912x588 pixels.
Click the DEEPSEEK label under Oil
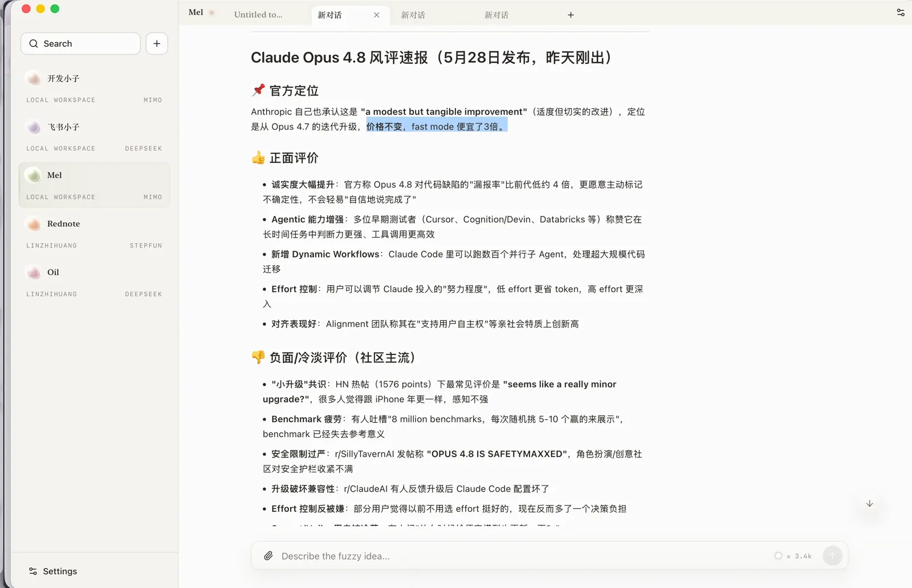pyautogui.click(x=144, y=294)
